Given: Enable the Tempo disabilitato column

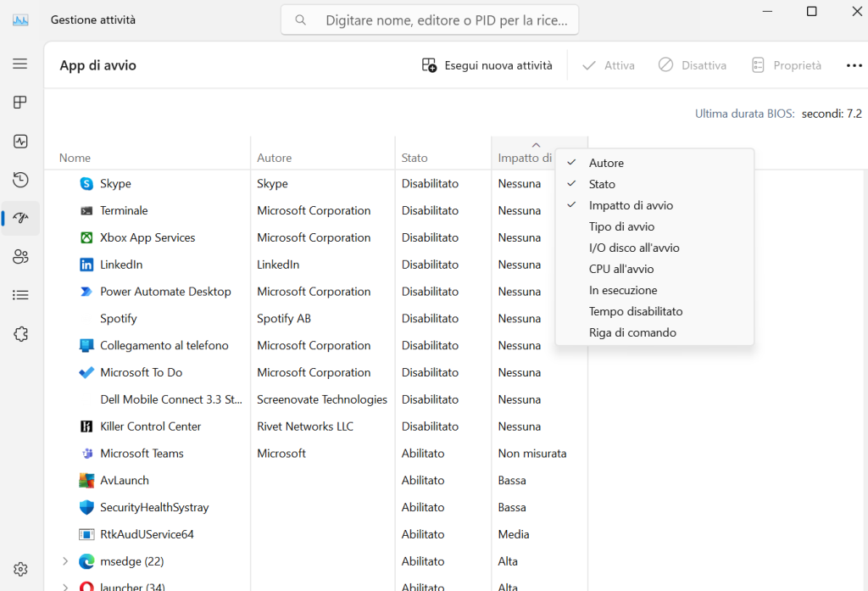Looking at the screenshot, I should pos(654,311).
